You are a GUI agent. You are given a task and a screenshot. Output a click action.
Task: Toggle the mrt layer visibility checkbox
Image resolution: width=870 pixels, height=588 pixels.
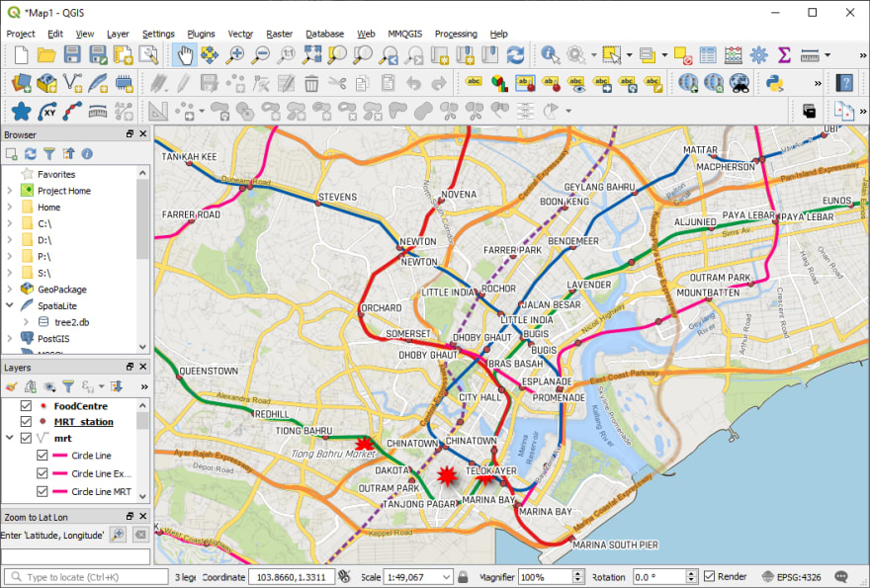[26, 438]
